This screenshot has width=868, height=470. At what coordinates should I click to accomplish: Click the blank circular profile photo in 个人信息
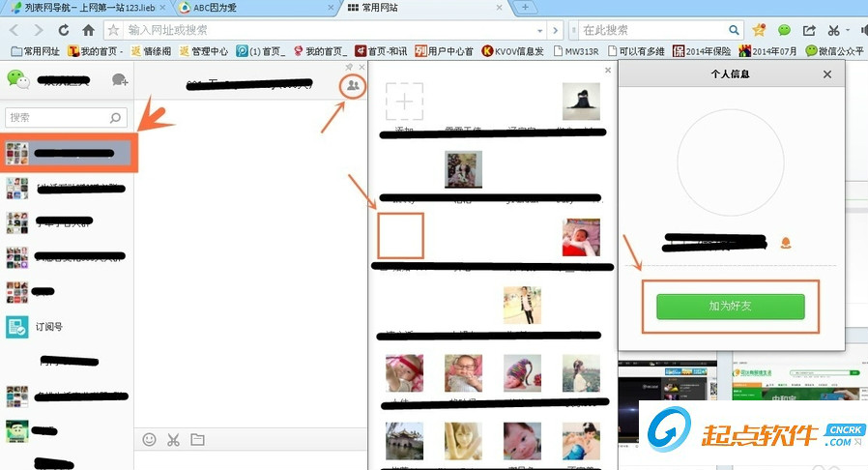tap(730, 162)
